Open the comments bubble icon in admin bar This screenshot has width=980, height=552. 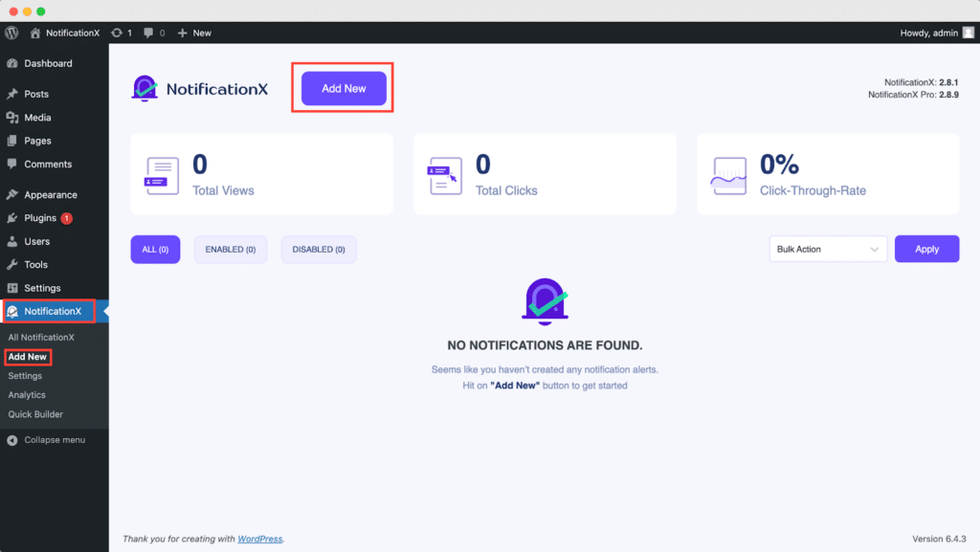148,33
